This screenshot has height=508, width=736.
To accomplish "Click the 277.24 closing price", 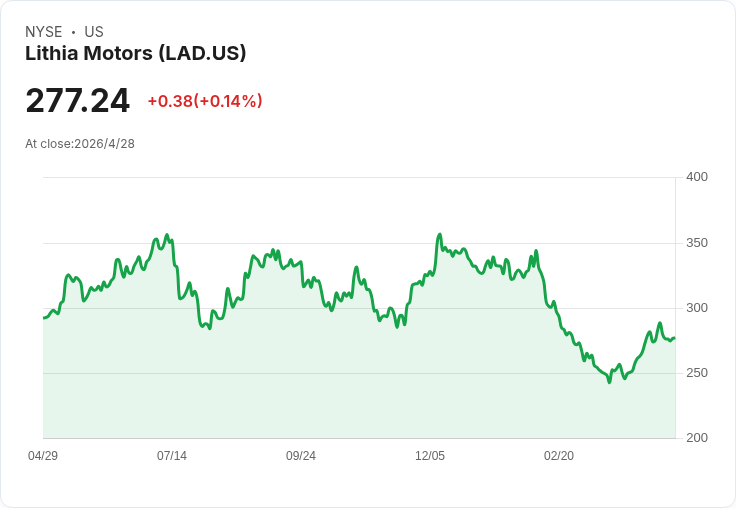I will point(78,101).
